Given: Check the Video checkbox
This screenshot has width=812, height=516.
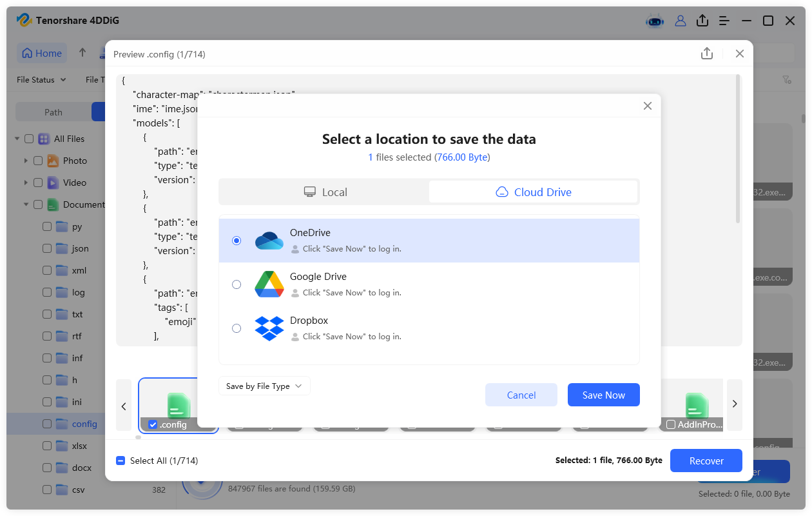Looking at the screenshot, I should 38,183.
